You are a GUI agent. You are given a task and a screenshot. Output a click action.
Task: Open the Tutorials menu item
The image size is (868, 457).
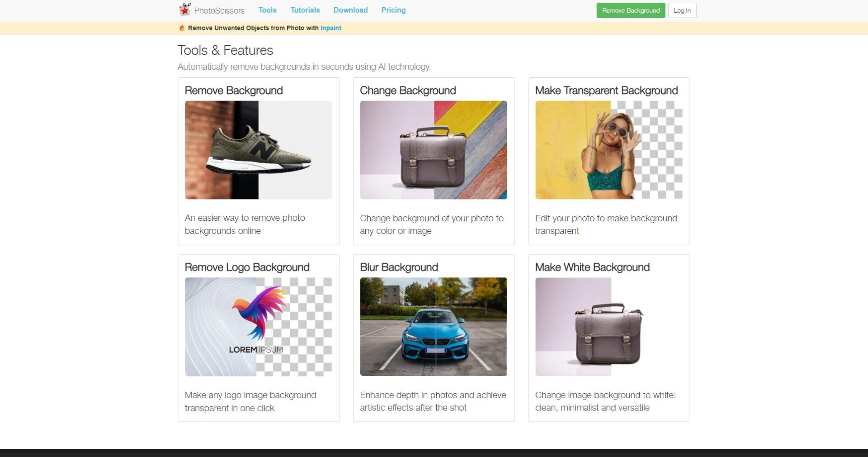[305, 10]
